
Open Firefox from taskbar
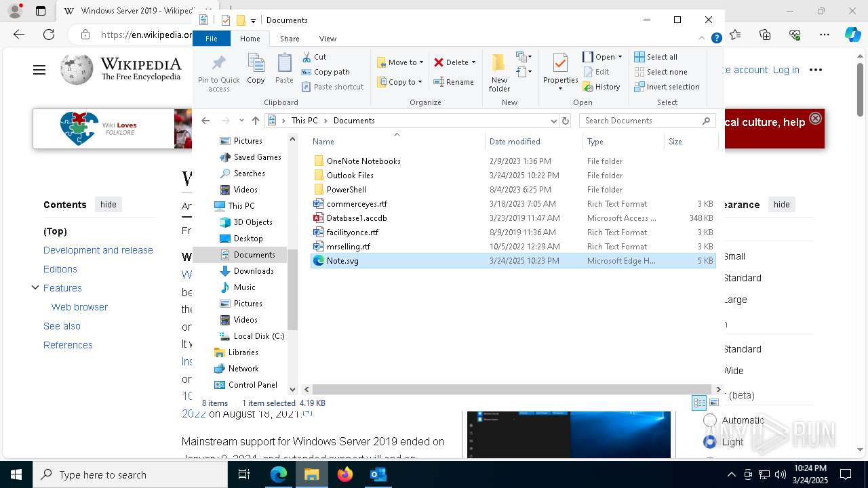click(x=345, y=474)
